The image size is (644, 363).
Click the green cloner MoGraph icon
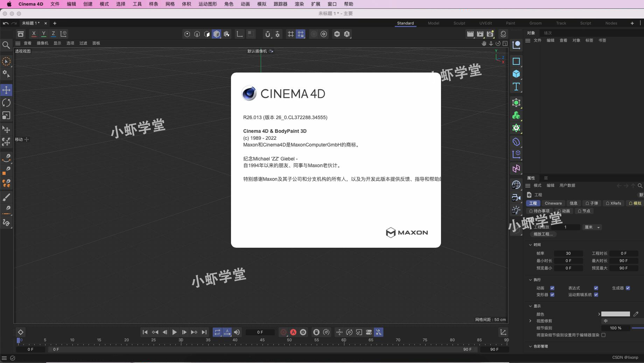[516, 115]
